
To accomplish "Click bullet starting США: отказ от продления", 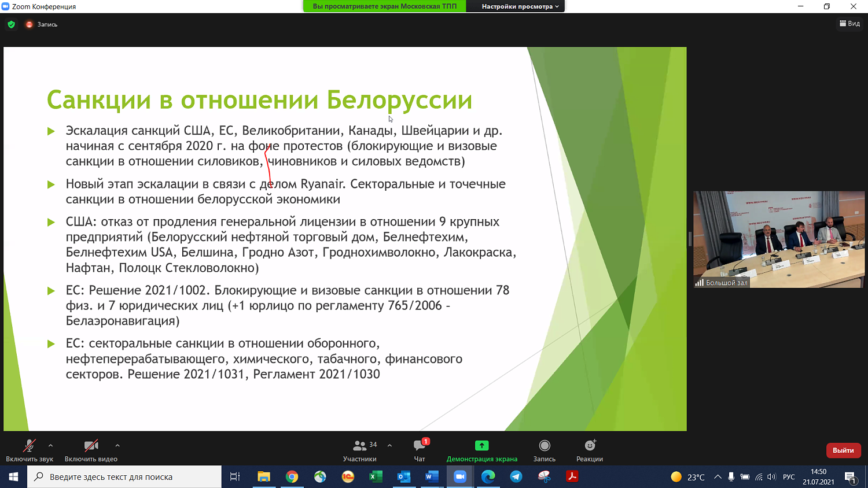I will coord(291,245).
